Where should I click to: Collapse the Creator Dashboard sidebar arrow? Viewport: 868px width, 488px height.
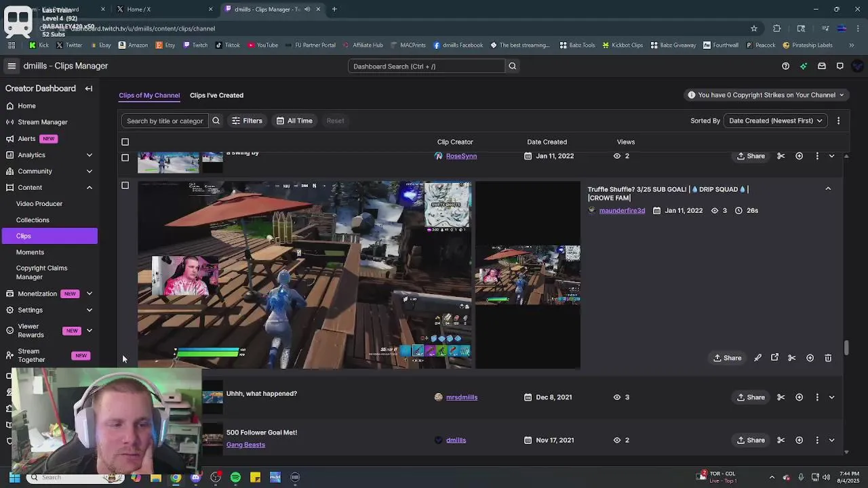[89, 88]
